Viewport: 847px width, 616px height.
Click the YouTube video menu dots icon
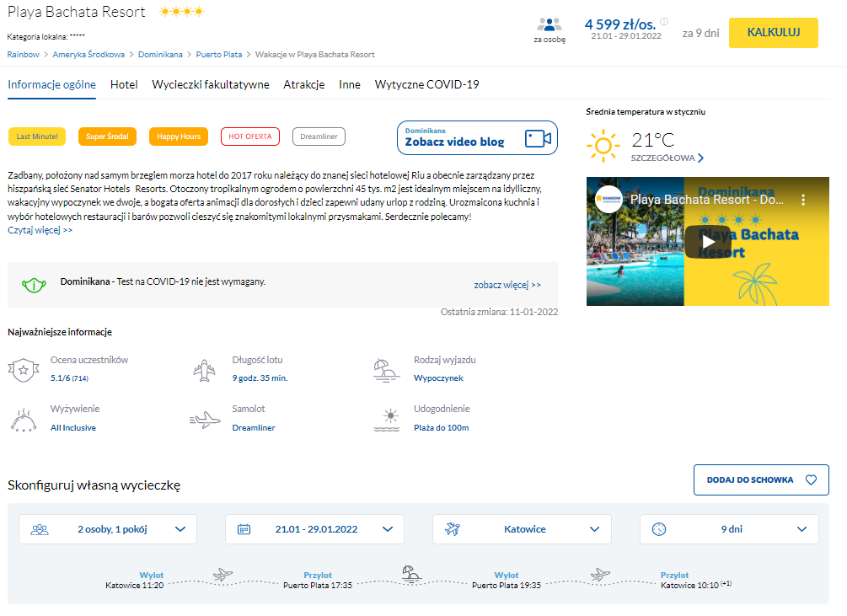[803, 201]
